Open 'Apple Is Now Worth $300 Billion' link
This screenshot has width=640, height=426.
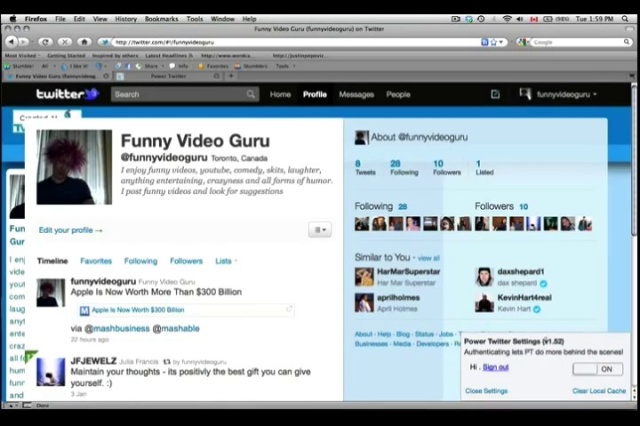tap(138, 310)
